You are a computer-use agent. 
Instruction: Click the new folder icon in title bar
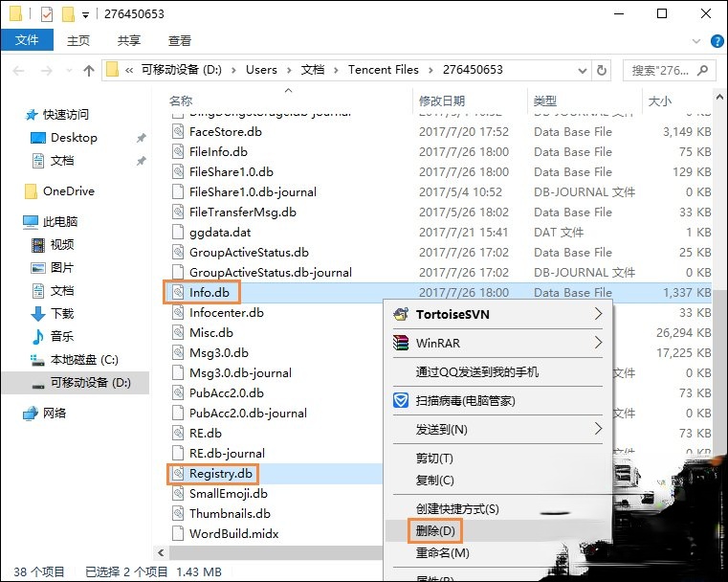click(68, 14)
